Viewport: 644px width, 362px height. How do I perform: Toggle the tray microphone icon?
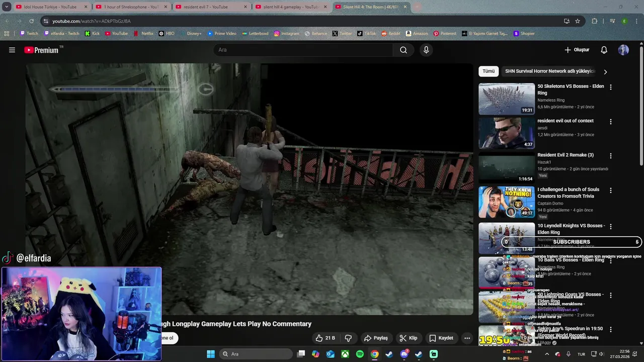pyautogui.click(x=569, y=354)
